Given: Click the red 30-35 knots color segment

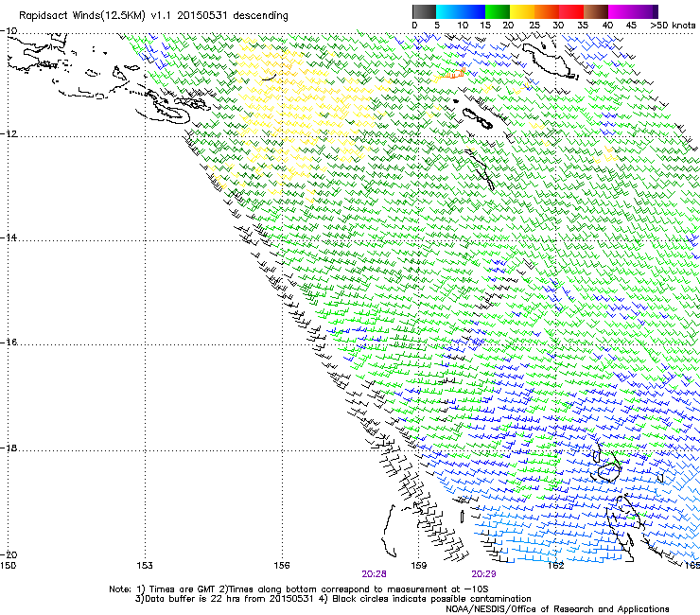Looking at the screenshot, I should 571,11.
